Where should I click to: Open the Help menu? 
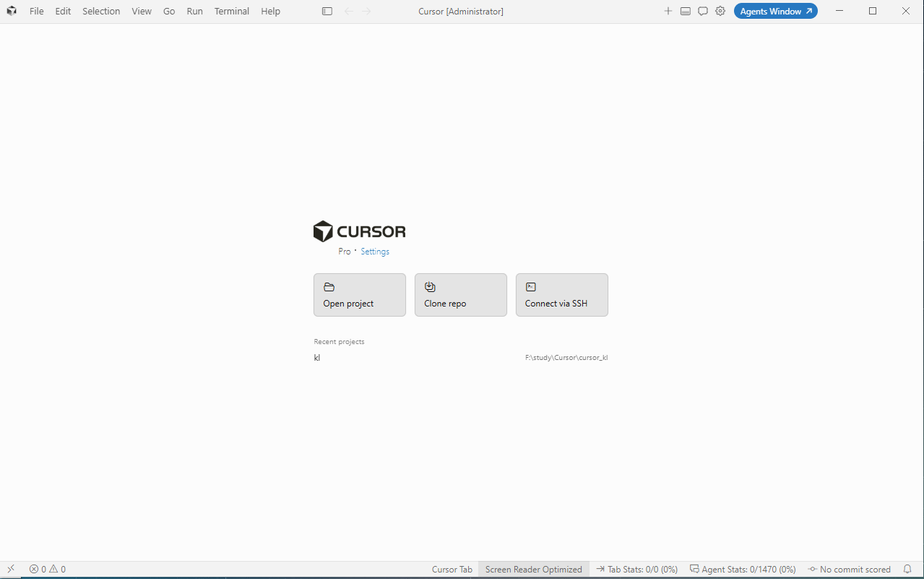[x=270, y=11]
